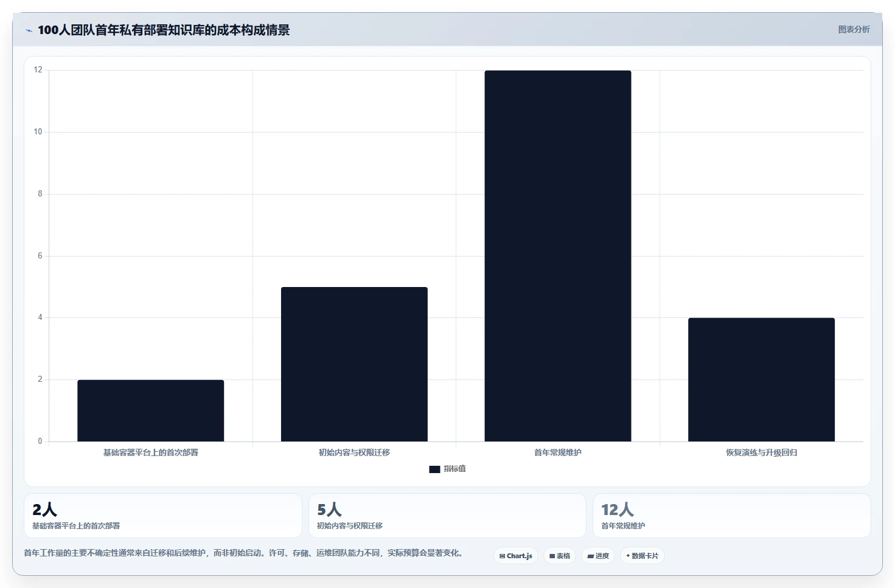Click the x-axis label 恢复演练与升级回归
Viewport: 895px width, 588px height.
click(761, 452)
